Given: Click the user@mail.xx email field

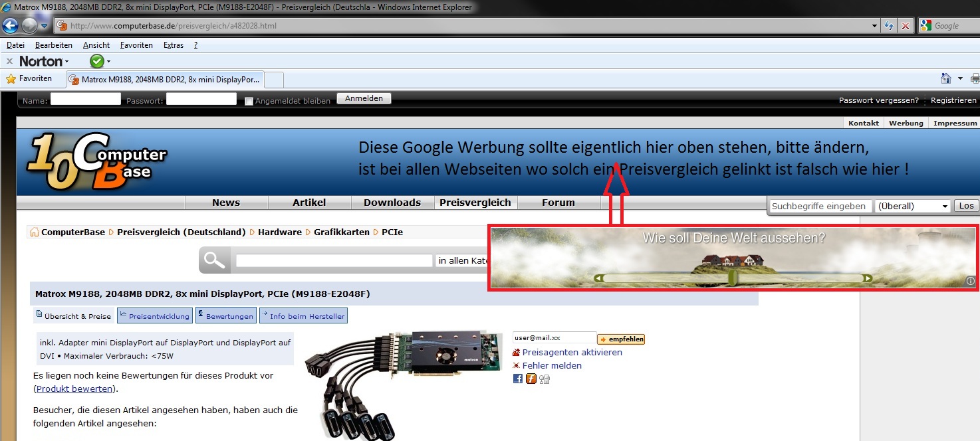Looking at the screenshot, I should click(554, 338).
